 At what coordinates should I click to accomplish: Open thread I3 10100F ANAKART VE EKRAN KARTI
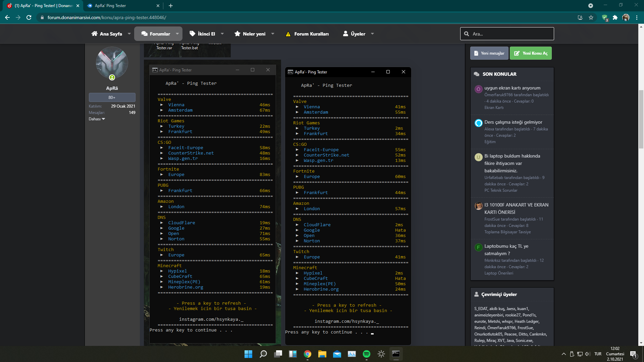pos(517,208)
